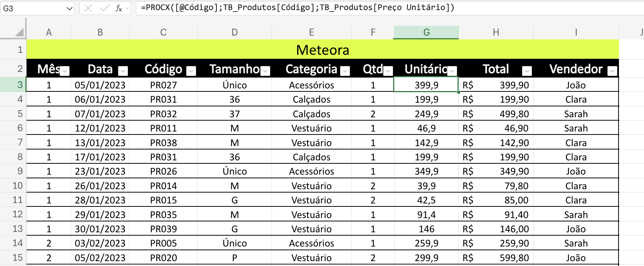
Task: Expand the Categoria filter dropdown
Action: (x=345, y=71)
